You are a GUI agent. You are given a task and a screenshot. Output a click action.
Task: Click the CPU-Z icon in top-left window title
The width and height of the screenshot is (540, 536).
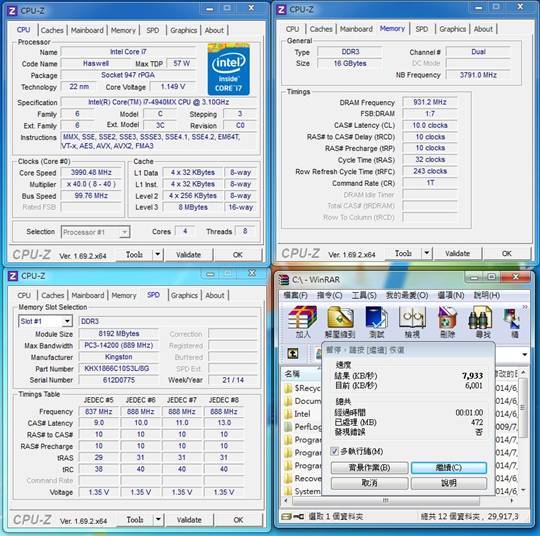(12, 11)
